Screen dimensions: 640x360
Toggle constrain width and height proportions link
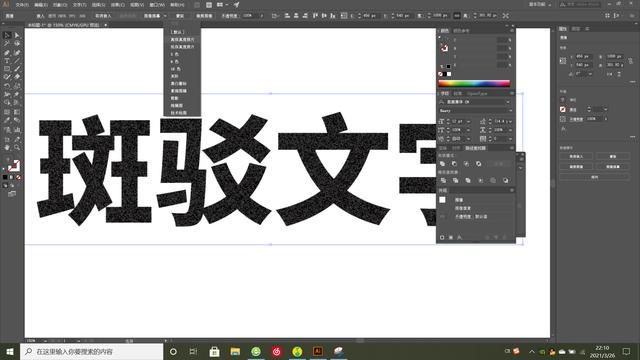[x=630, y=61]
